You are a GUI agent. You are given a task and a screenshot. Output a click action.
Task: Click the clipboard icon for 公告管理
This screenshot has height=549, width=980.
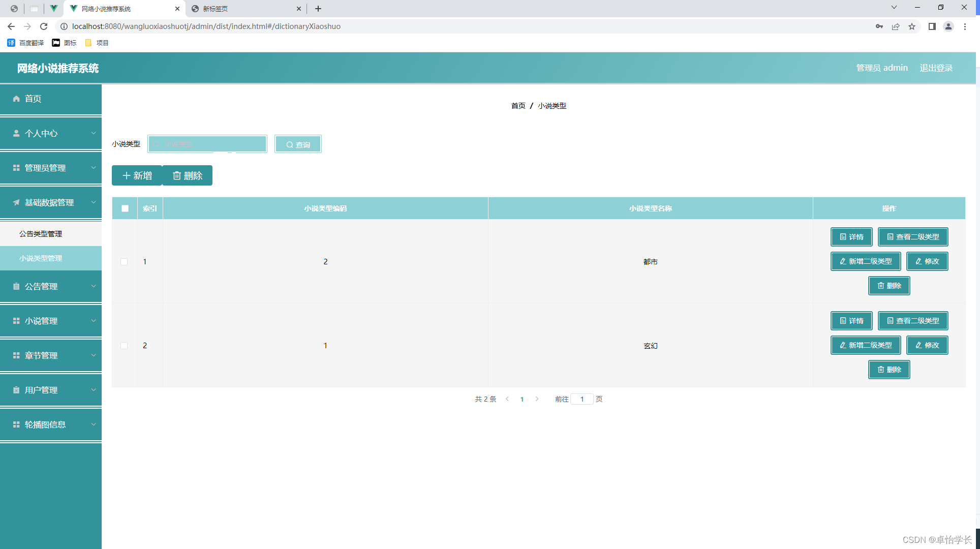coord(16,286)
